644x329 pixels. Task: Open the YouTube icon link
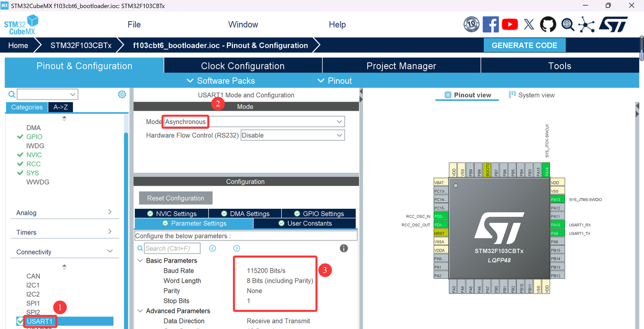[x=510, y=24]
